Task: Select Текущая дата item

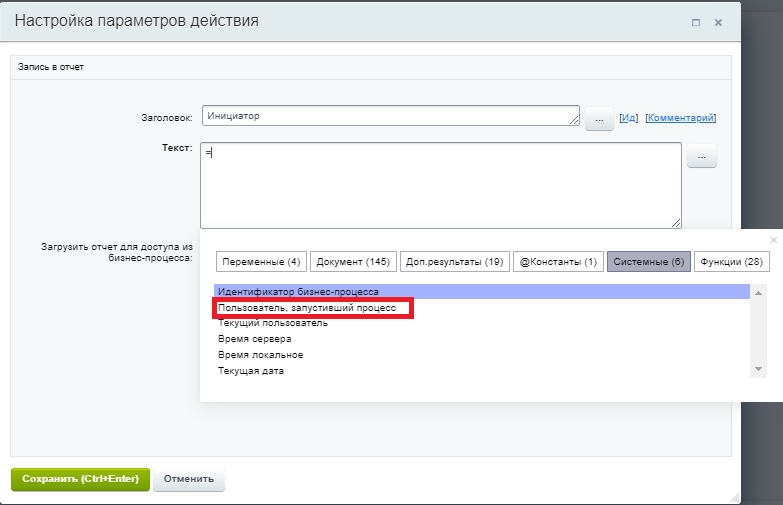Action: [x=482, y=371]
